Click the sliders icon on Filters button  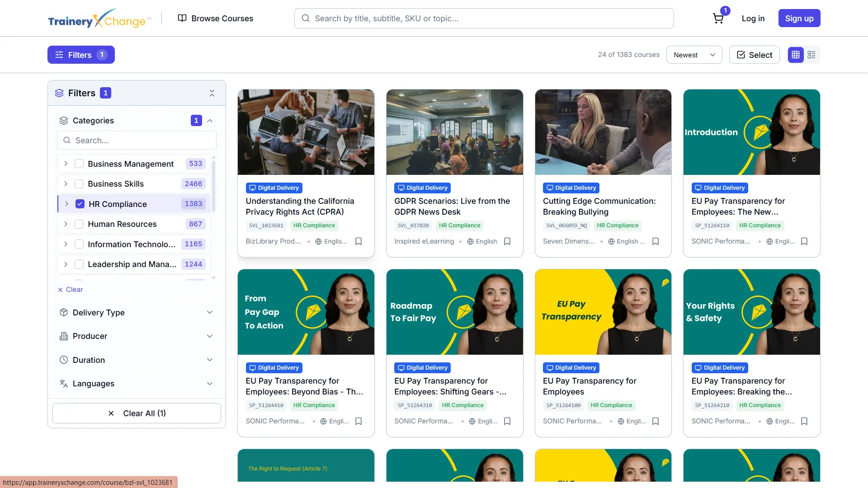click(x=59, y=55)
